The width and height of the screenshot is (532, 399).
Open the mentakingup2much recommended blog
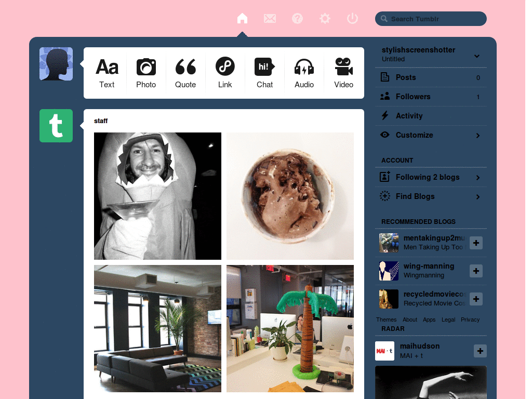tap(434, 238)
